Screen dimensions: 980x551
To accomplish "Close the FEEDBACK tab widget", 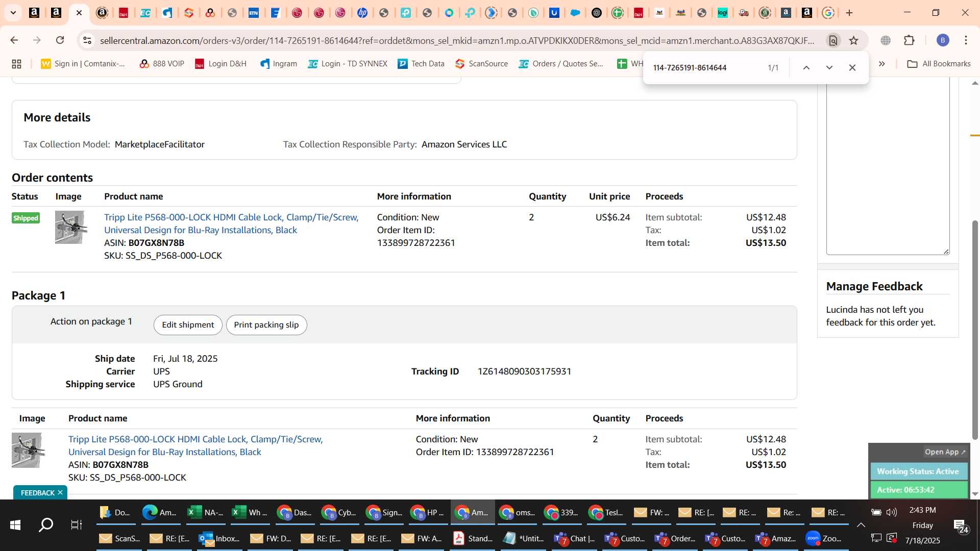I will click(x=60, y=492).
